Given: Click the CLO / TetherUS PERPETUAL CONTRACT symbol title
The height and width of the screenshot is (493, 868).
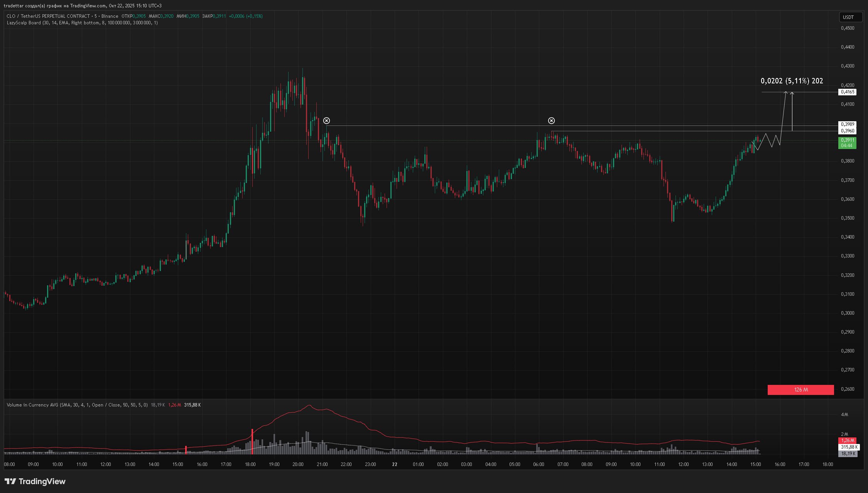Looking at the screenshot, I should click(48, 16).
